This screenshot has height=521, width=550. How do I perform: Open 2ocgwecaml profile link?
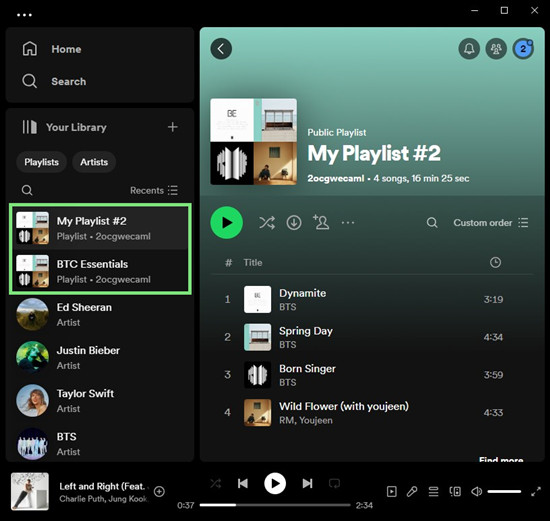click(x=336, y=178)
